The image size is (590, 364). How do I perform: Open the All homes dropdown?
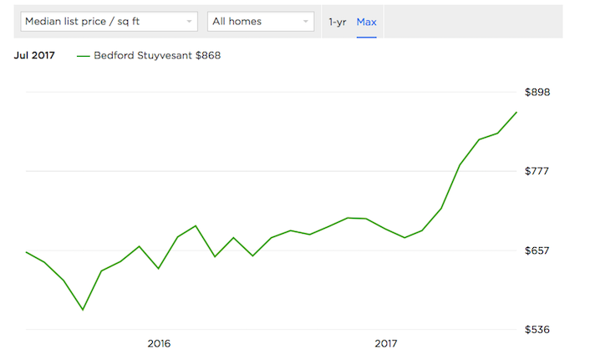pyautogui.click(x=261, y=22)
